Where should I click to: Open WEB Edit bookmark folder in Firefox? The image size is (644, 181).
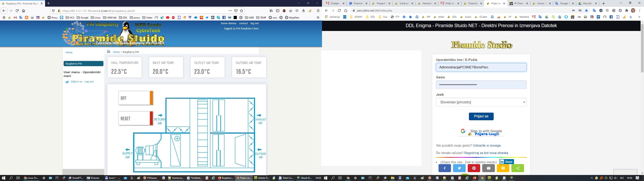tap(110, 17)
